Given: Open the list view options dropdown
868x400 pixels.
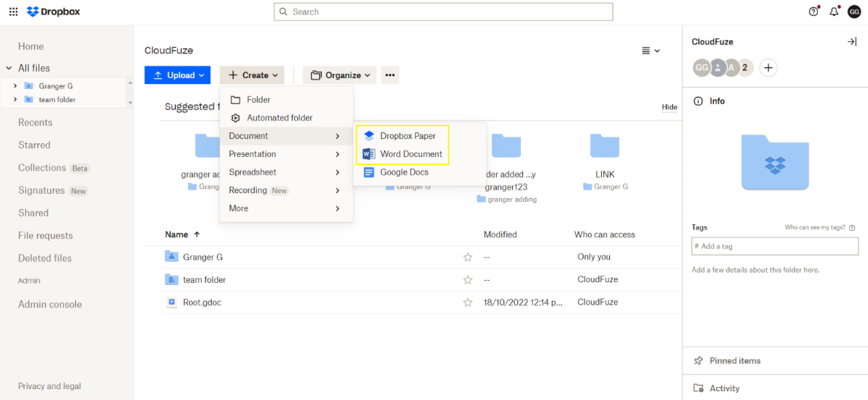Looking at the screenshot, I should click(651, 51).
